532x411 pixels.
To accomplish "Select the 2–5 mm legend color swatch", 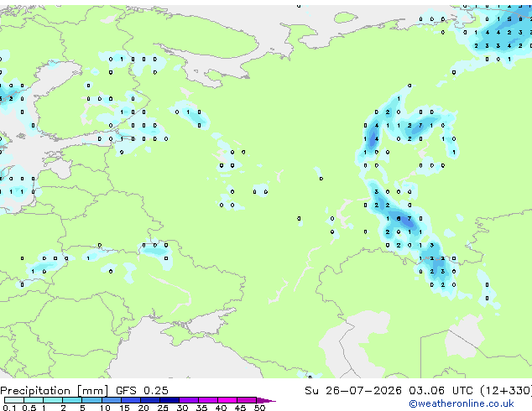I will click(72, 400).
